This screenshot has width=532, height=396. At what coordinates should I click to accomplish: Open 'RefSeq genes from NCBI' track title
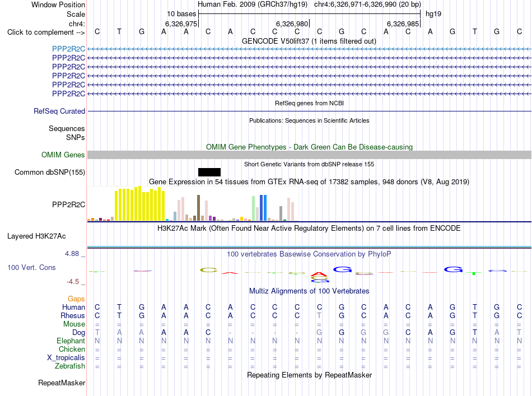point(309,103)
